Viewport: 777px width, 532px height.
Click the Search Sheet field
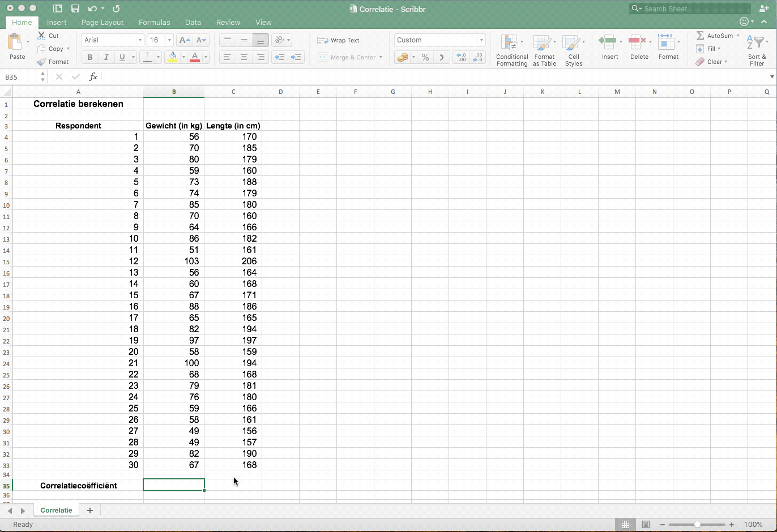tap(689, 8)
